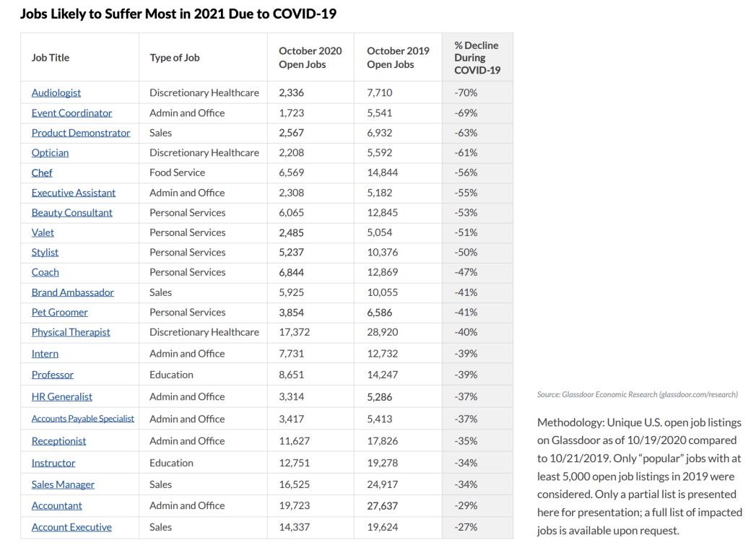Follow the Pet Groomer link
756x553 pixels.
pyautogui.click(x=59, y=312)
